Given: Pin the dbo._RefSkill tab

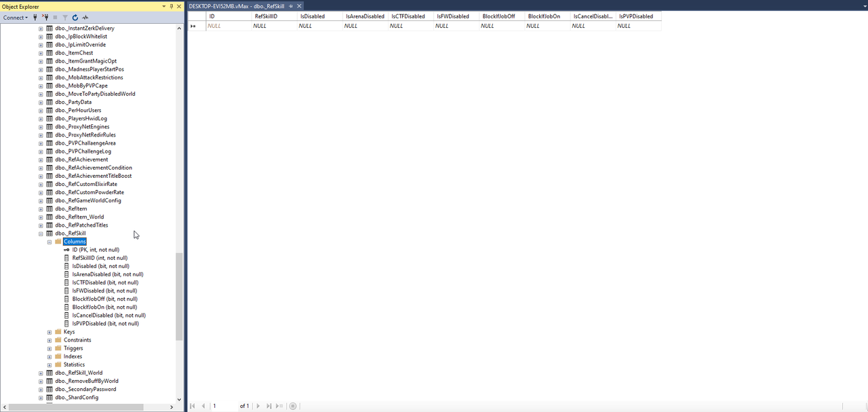Looking at the screenshot, I should click(x=291, y=5).
